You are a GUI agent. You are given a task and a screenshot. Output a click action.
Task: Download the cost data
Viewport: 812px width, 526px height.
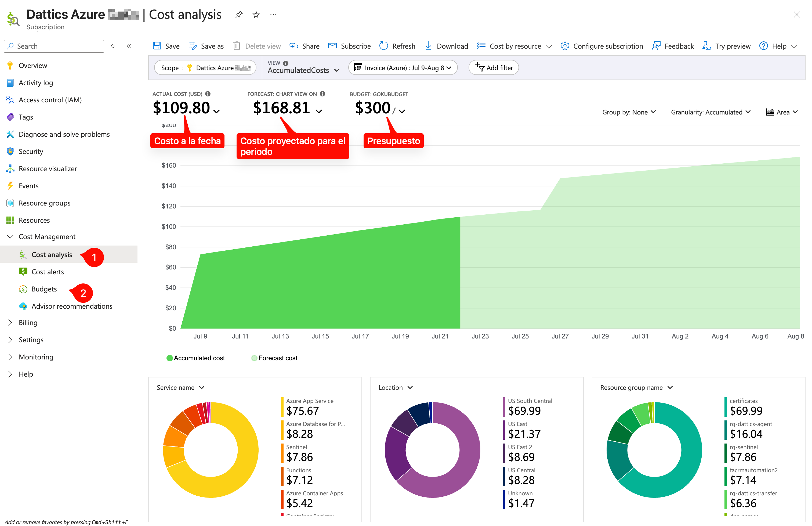pyautogui.click(x=446, y=46)
